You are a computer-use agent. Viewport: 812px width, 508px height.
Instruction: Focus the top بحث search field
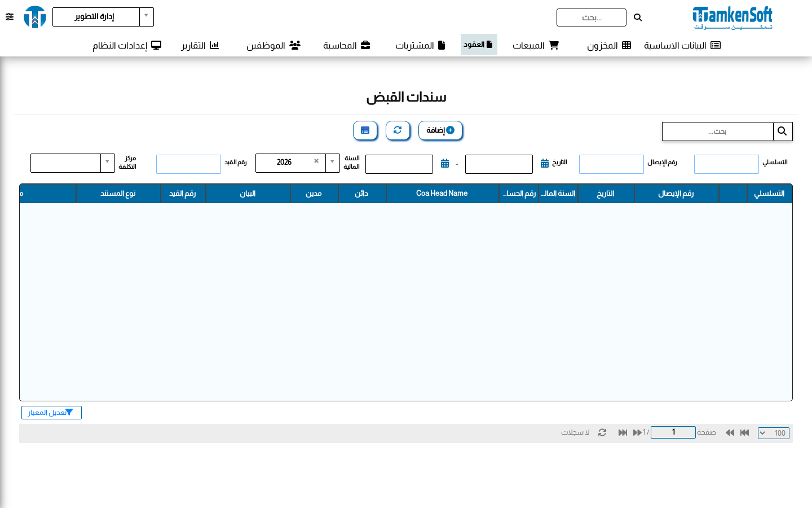(x=592, y=17)
